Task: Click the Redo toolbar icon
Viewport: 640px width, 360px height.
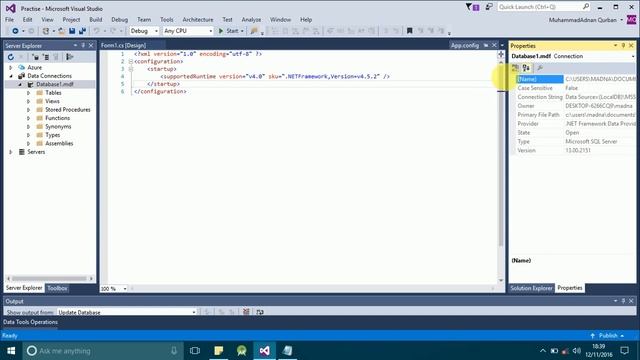Action: coord(113,31)
